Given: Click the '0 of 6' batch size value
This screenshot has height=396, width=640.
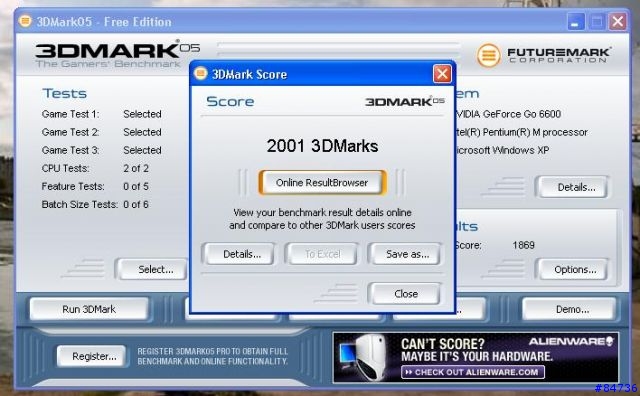Looking at the screenshot, I should coord(136,204).
